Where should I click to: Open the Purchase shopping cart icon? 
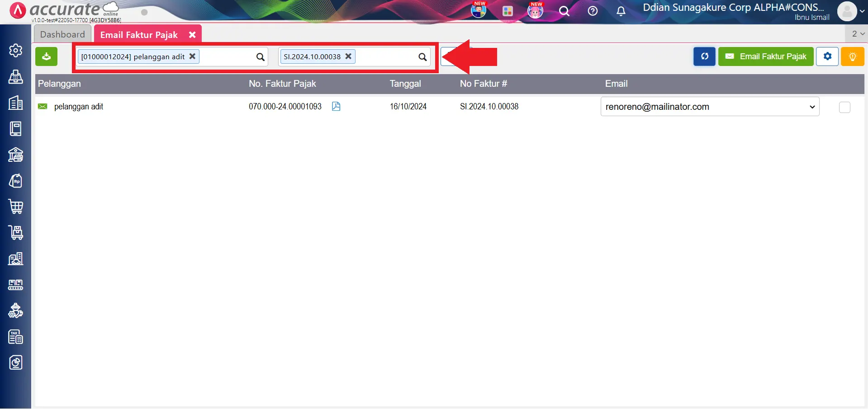click(16, 207)
